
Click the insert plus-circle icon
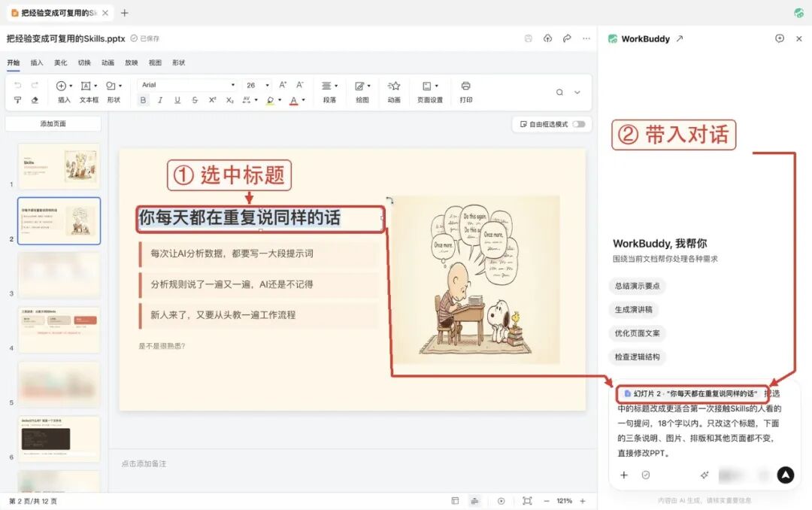point(61,86)
